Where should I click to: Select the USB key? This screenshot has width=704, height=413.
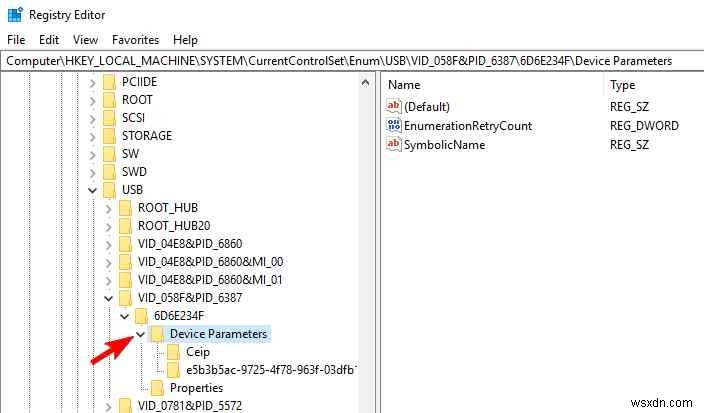(x=132, y=190)
